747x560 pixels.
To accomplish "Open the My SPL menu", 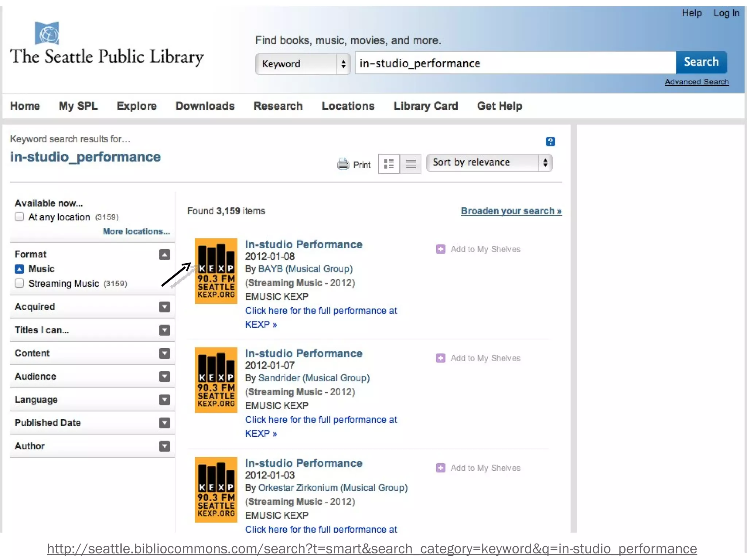I will pos(78,106).
